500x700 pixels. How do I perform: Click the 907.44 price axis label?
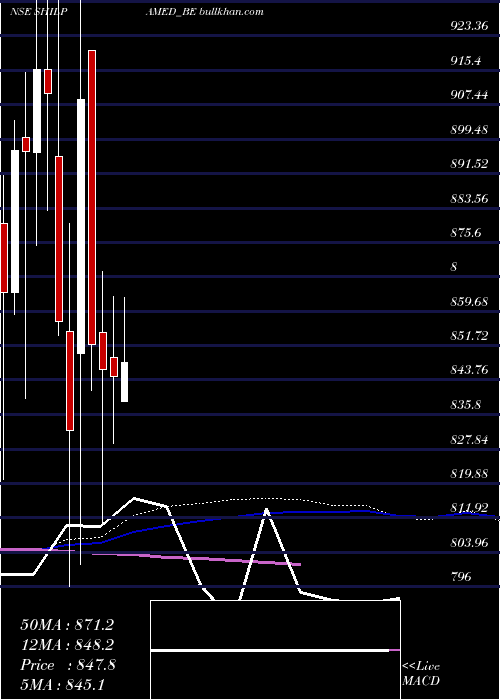(469, 95)
